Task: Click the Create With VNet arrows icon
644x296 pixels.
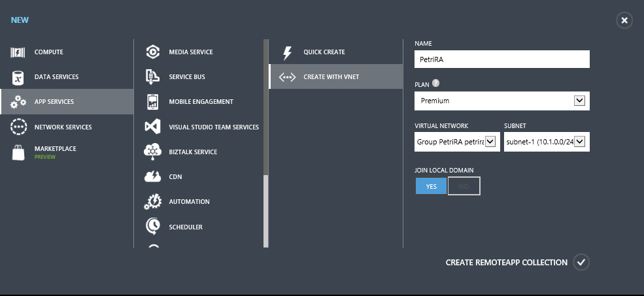Action: coord(287,77)
